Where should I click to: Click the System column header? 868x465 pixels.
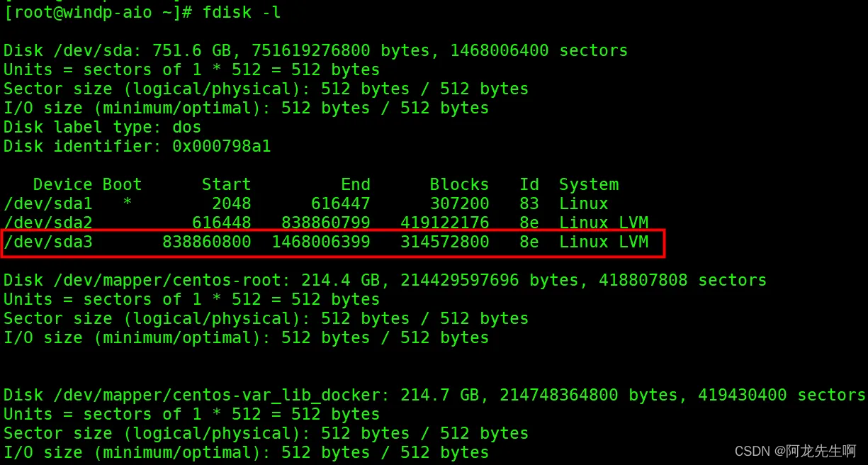point(589,185)
